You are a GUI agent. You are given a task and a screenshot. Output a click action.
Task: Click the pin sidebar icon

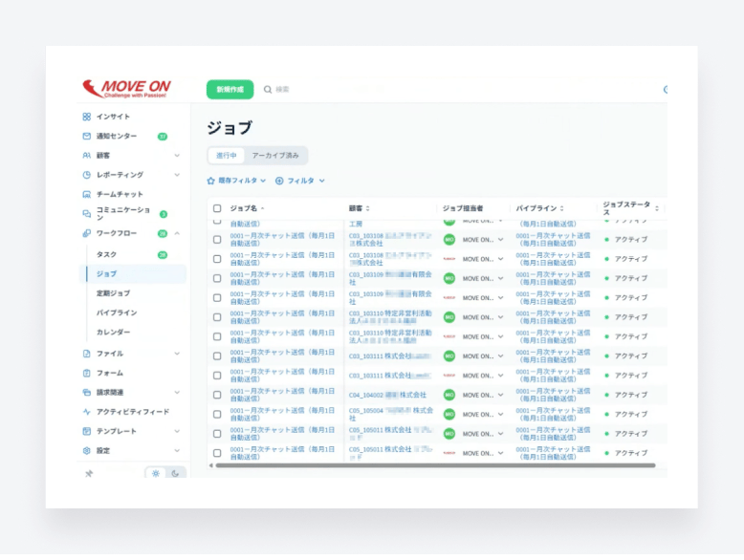click(x=89, y=473)
